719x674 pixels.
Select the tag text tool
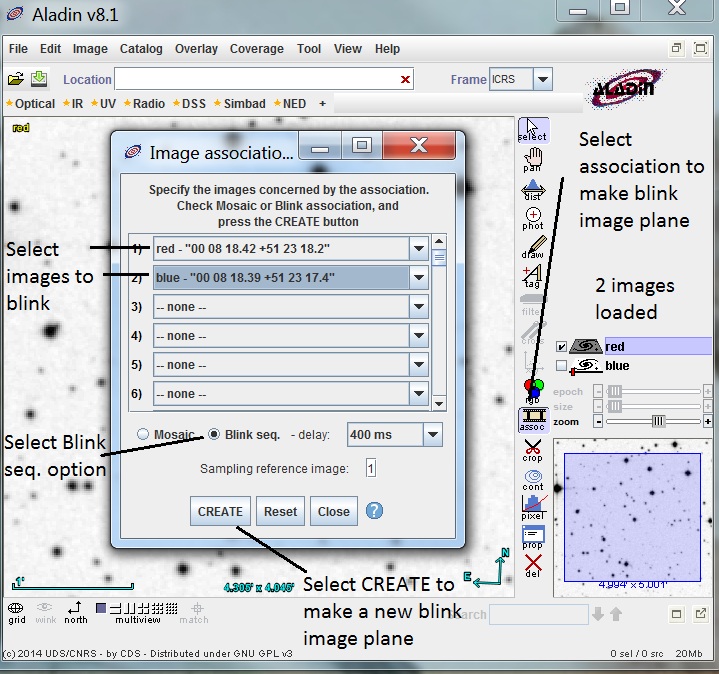(x=532, y=276)
